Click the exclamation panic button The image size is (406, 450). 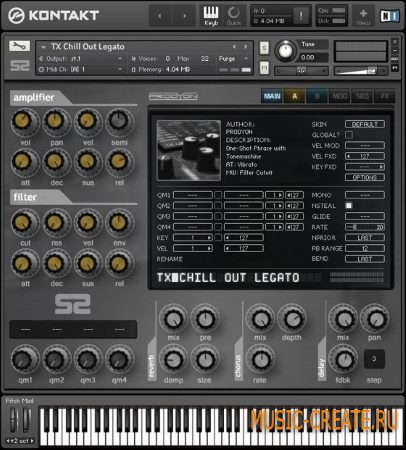coord(301,15)
